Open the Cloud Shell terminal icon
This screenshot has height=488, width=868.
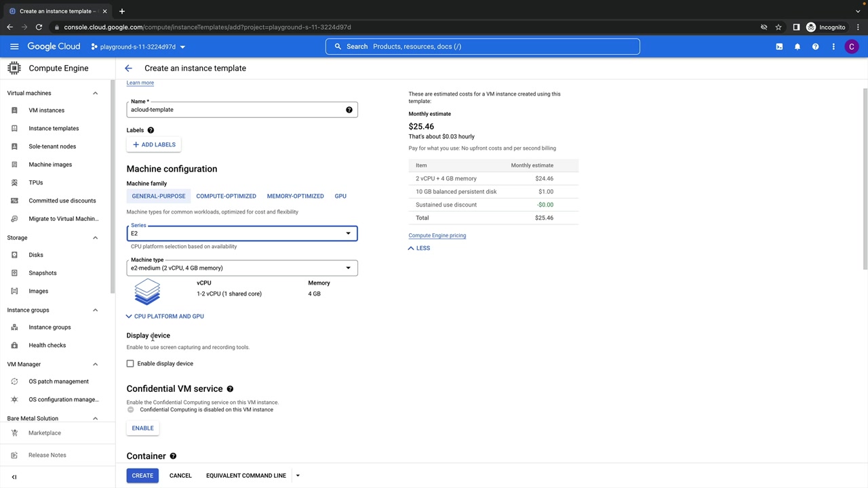tap(779, 47)
